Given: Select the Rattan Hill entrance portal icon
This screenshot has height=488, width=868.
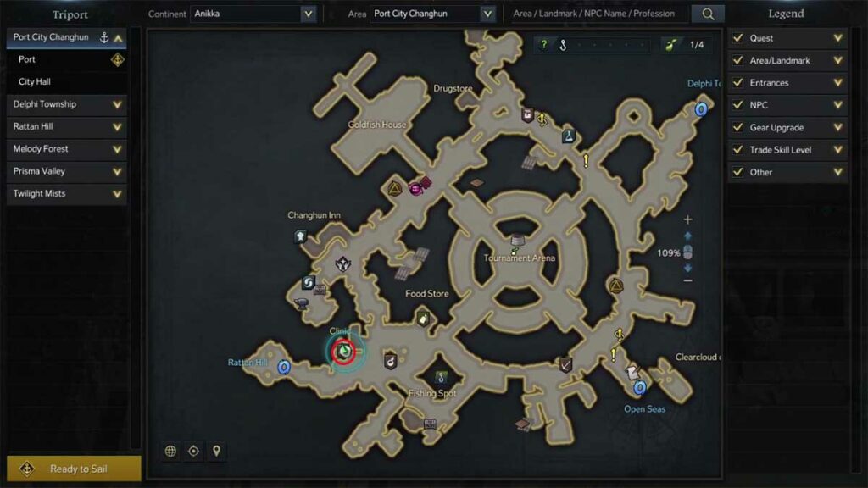Looking at the screenshot, I should click(284, 366).
